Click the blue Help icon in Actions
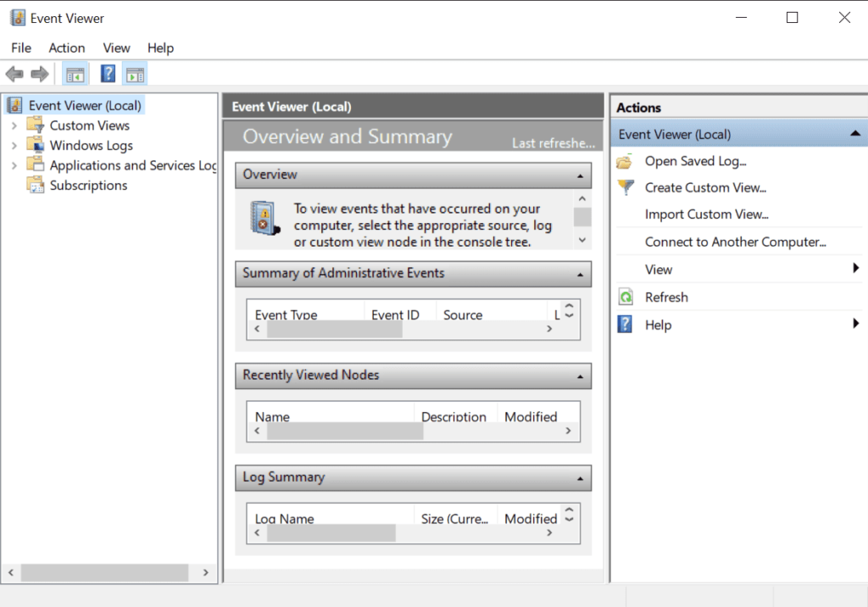 coord(625,324)
